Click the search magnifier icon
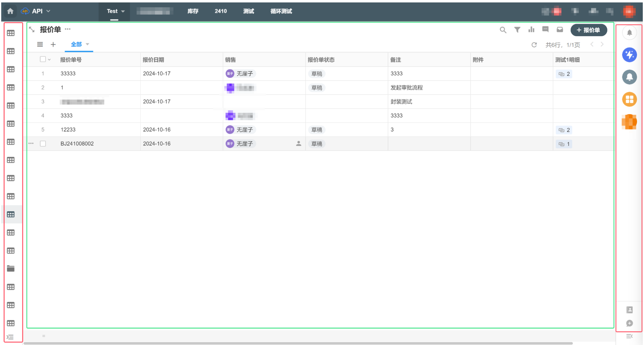This screenshot has height=345, width=644. 503,30
